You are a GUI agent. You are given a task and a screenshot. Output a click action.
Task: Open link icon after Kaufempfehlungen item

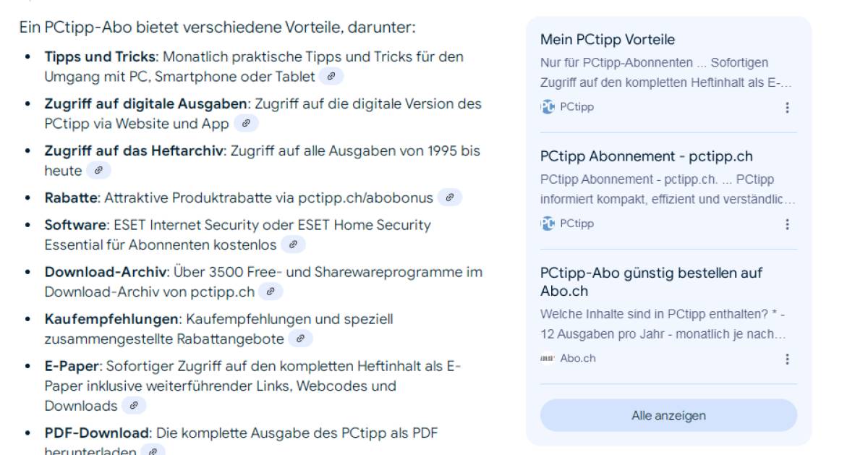300,338
